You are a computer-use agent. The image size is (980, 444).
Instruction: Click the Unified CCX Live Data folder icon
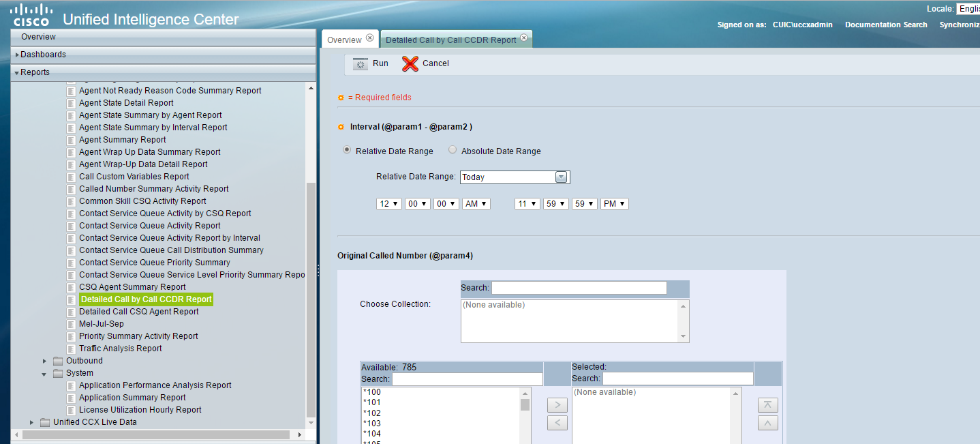(45, 422)
